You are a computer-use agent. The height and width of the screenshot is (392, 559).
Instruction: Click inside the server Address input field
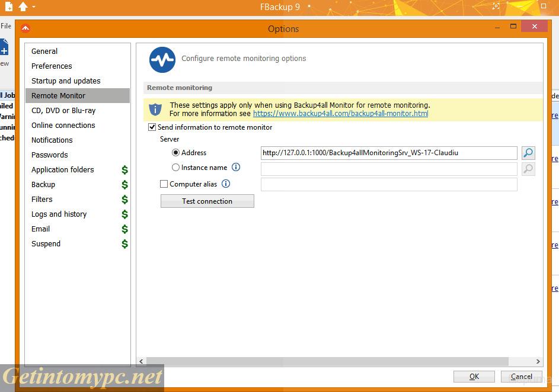coord(388,153)
